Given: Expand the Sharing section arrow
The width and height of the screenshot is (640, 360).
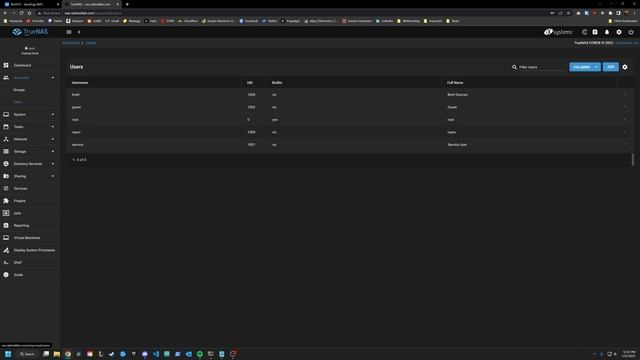Looking at the screenshot, I should (53, 176).
